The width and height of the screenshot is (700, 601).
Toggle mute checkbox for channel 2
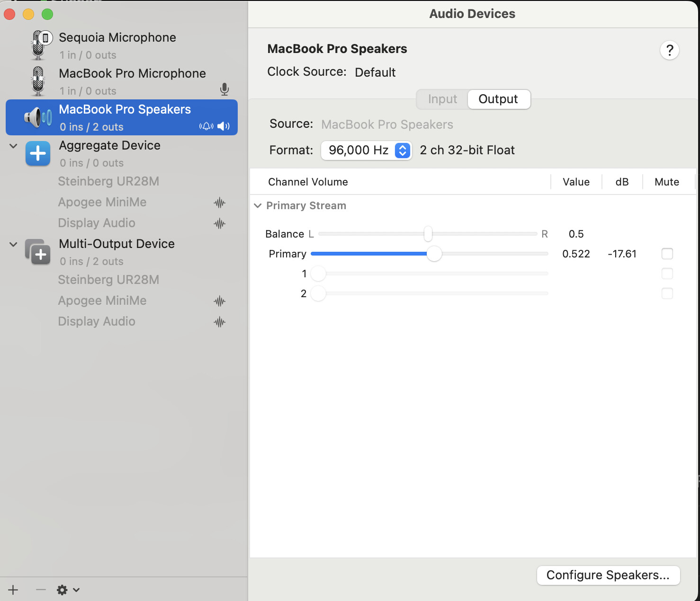tap(667, 293)
